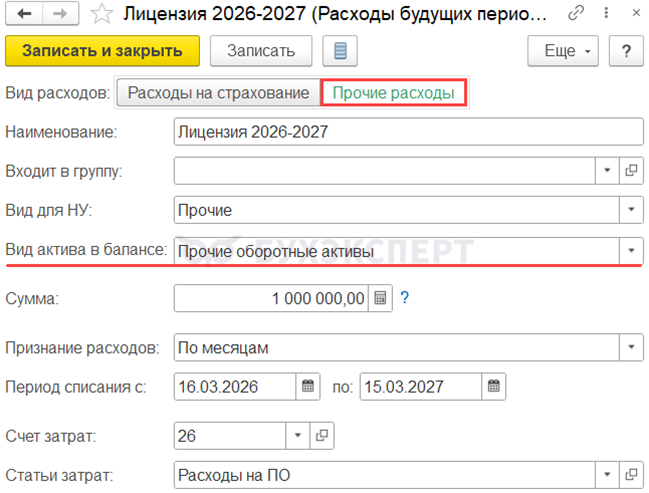The height and width of the screenshot is (493, 649).
Task: Click into the Наименование text field
Action: [407, 131]
